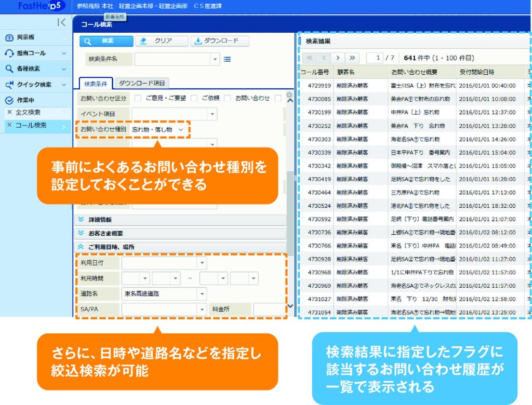The height and width of the screenshot is (405, 532).
Task: Select the 検索条件 tab
Action: [x=96, y=83]
